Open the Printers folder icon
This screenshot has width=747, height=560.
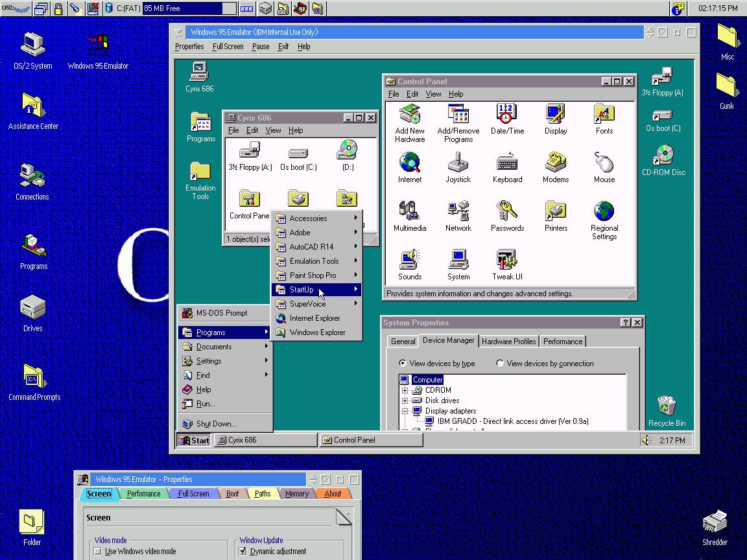point(556,216)
